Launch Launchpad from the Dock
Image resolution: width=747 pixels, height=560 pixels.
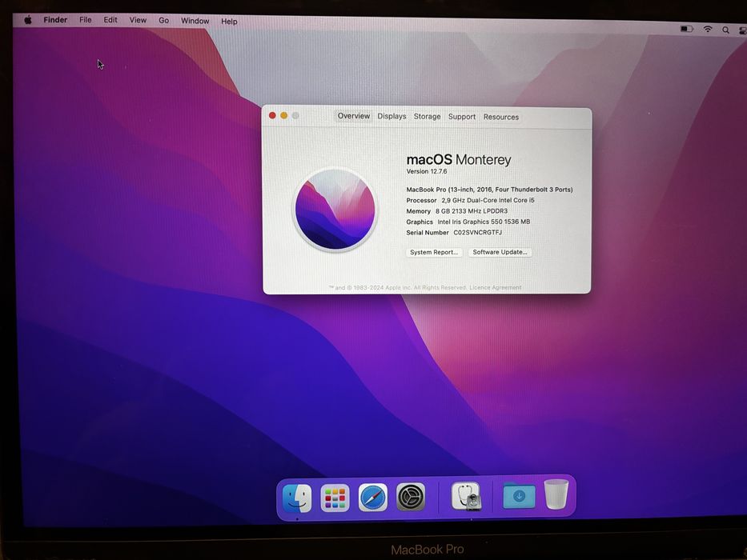pos(335,498)
